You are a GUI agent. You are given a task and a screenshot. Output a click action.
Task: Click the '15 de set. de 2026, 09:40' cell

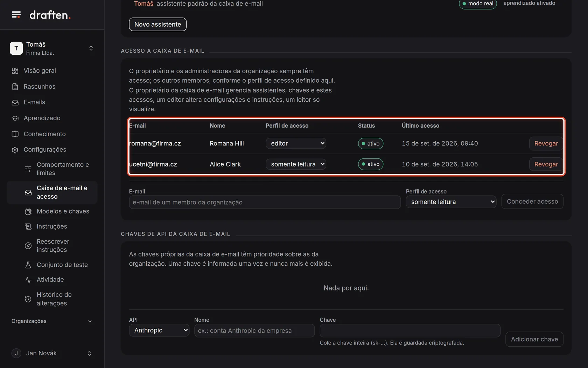point(440,143)
